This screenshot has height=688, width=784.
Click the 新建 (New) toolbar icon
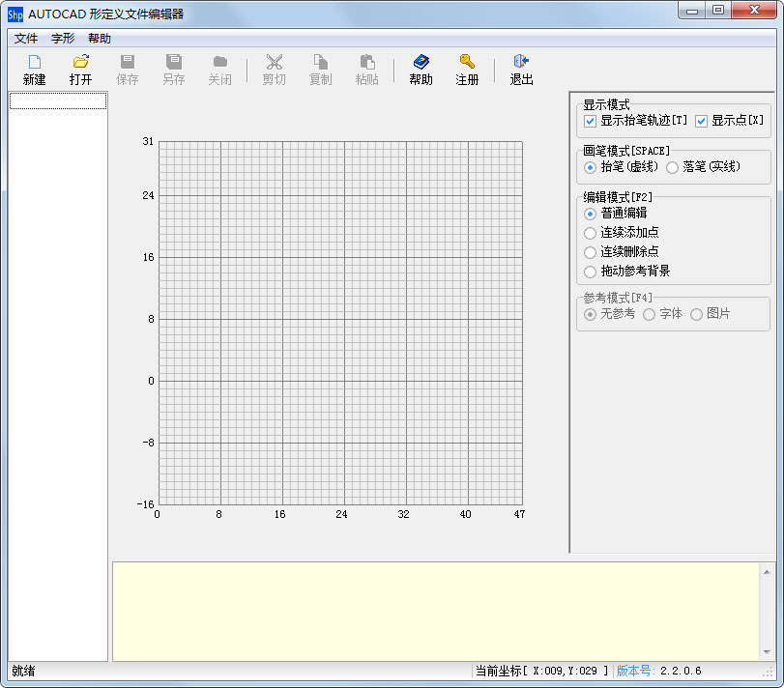pos(35,70)
